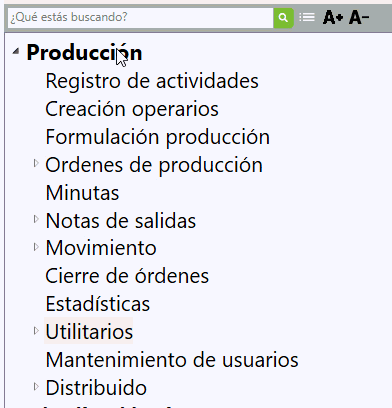The height and width of the screenshot is (408, 392).
Task: Toggle the list view icon
Action: click(307, 17)
